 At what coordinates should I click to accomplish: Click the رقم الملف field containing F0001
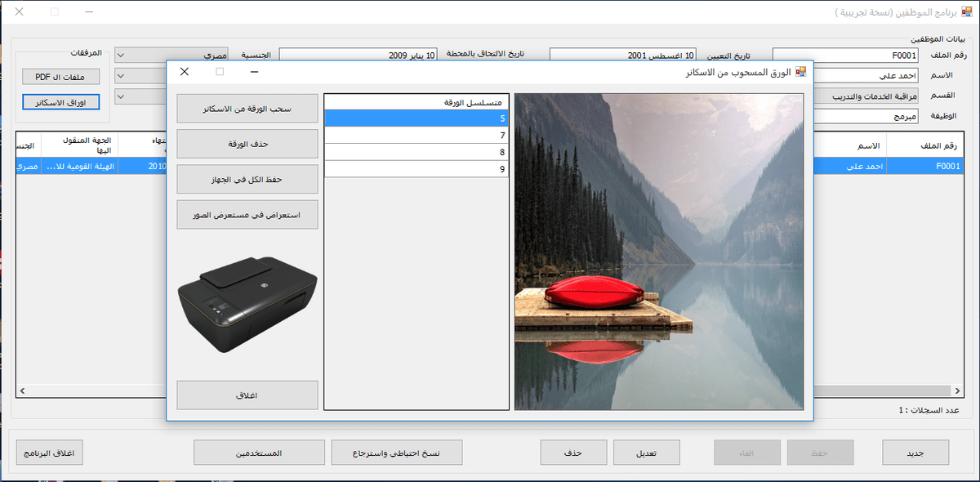[x=849, y=56]
